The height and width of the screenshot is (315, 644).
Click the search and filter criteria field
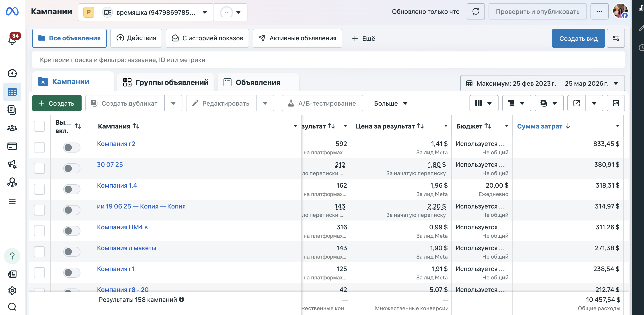[x=328, y=60]
